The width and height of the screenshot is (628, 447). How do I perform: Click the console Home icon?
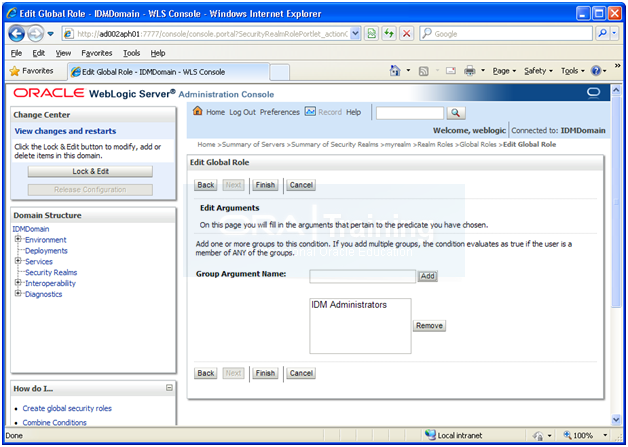click(197, 111)
